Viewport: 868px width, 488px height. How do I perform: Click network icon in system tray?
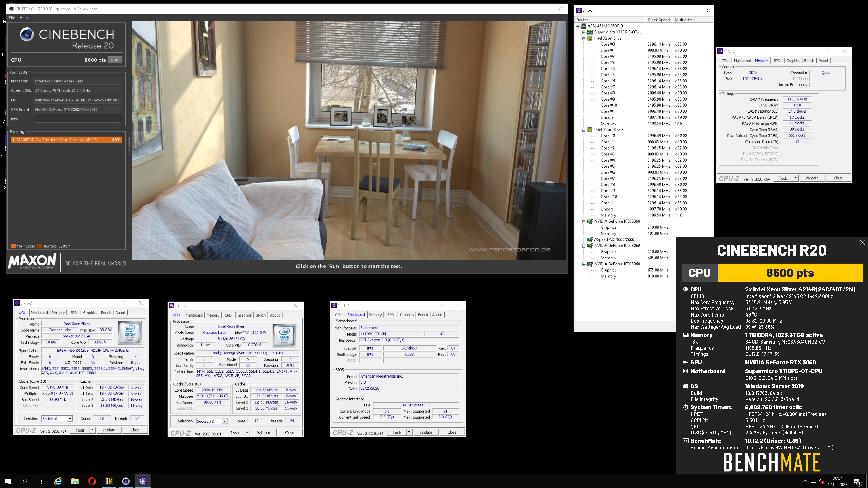coord(813,481)
